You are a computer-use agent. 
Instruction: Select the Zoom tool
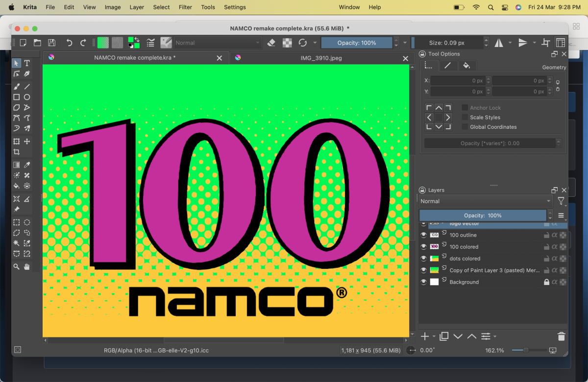click(x=17, y=266)
